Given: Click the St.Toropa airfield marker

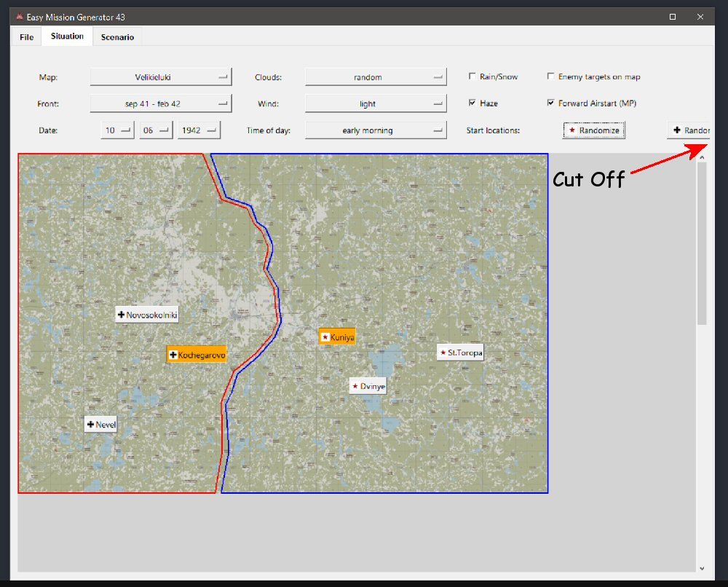Looking at the screenshot, I should [x=460, y=352].
